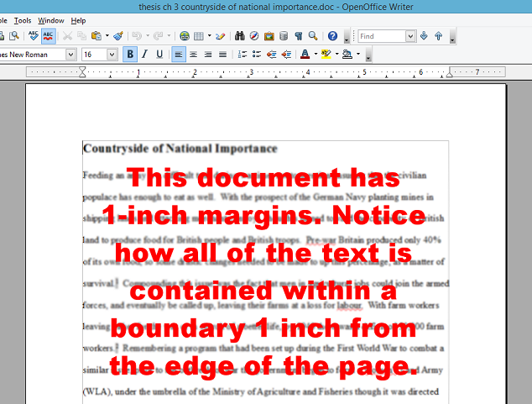This screenshot has width=532, height=404.
Task: Open the Background Color dropdown arrow
Action: click(x=358, y=54)
